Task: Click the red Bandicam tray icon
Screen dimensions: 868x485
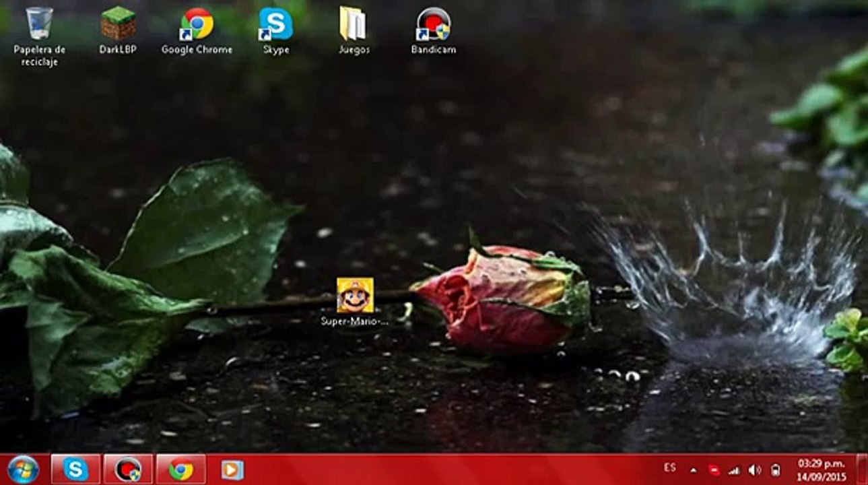Action: (714, 470)
